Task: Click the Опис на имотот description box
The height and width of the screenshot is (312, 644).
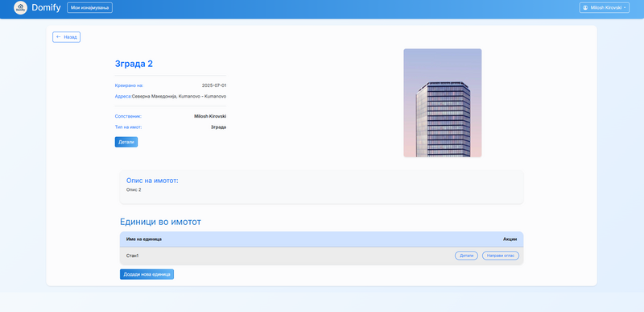Action: 321,187
